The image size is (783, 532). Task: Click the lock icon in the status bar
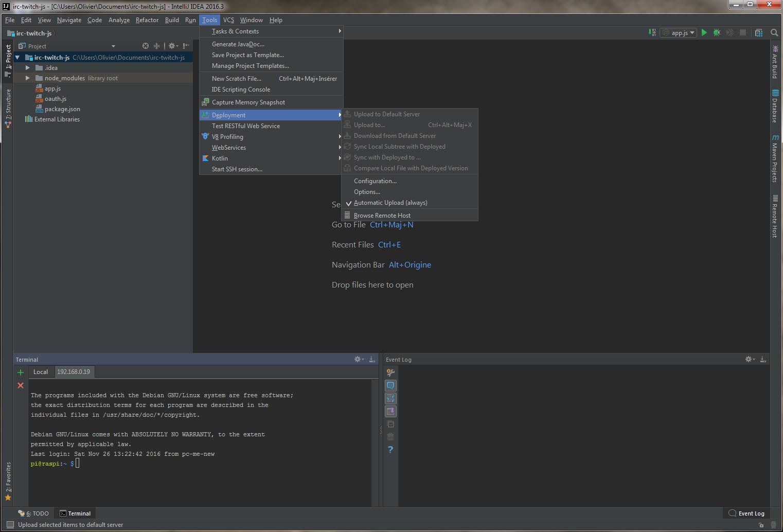(761, 525)
